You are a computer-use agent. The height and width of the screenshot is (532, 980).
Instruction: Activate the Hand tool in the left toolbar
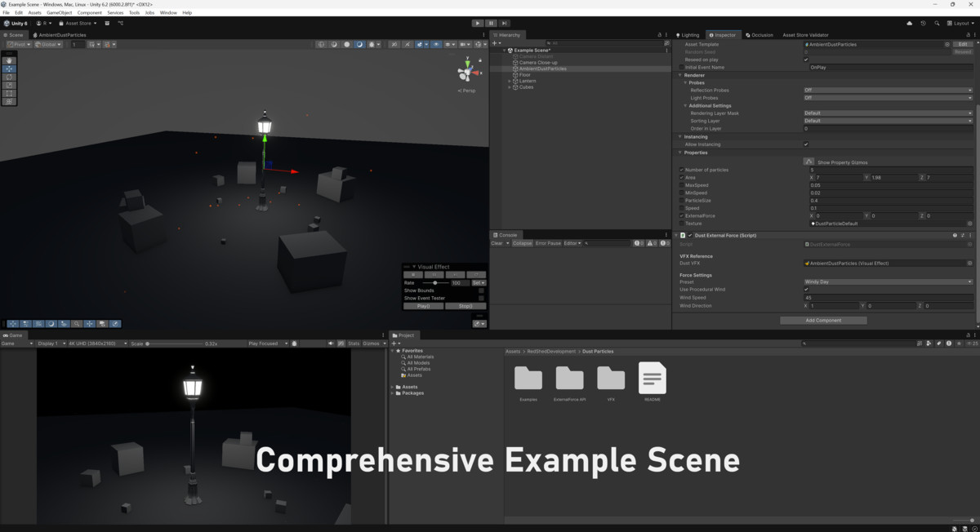point(9,60)
